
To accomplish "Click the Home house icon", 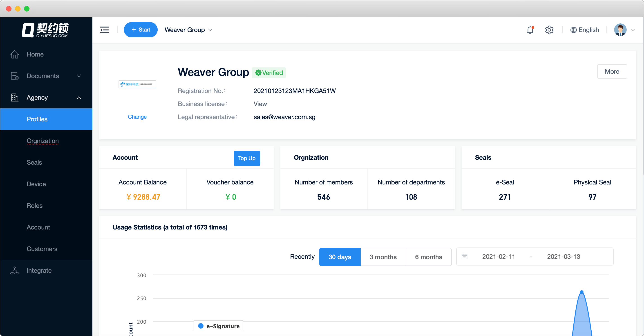I will click(x=14, y=54).
